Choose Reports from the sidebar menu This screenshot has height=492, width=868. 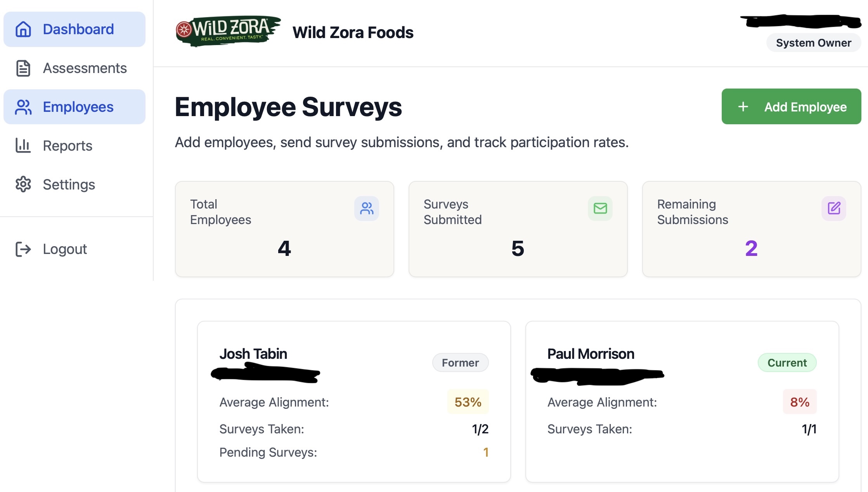click(67, 146)
